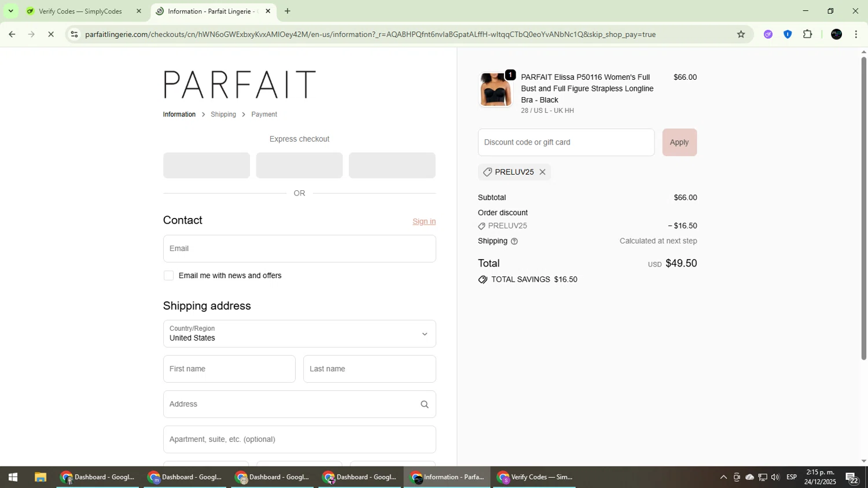868x488 pixels.
Task: Click the discount tag icon beside TOTAL SAVINGS
Action: (483, 280)
